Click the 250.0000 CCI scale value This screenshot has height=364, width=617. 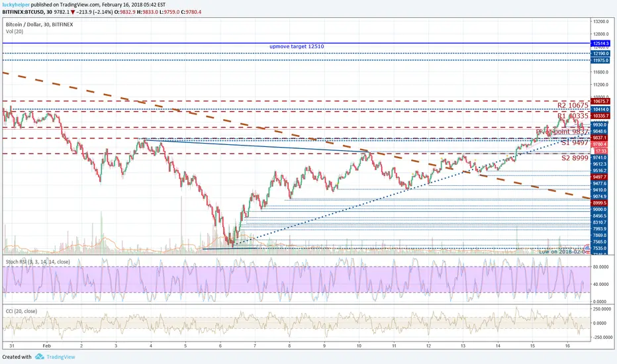coord(602,309)
